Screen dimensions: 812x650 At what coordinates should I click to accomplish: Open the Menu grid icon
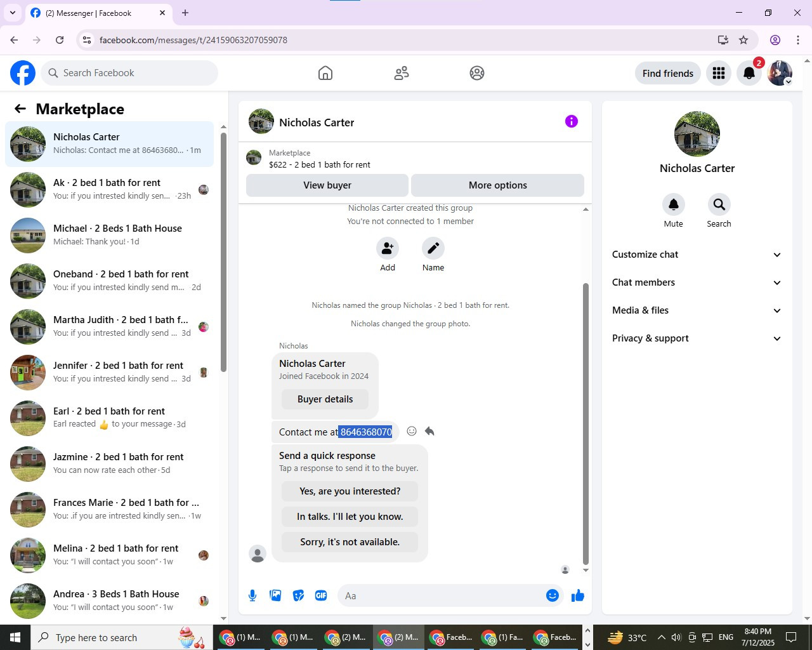click(x=719, y=73)
